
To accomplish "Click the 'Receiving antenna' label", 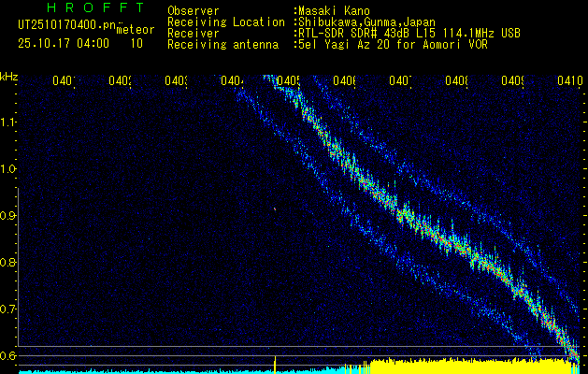I will coord(223,45).
